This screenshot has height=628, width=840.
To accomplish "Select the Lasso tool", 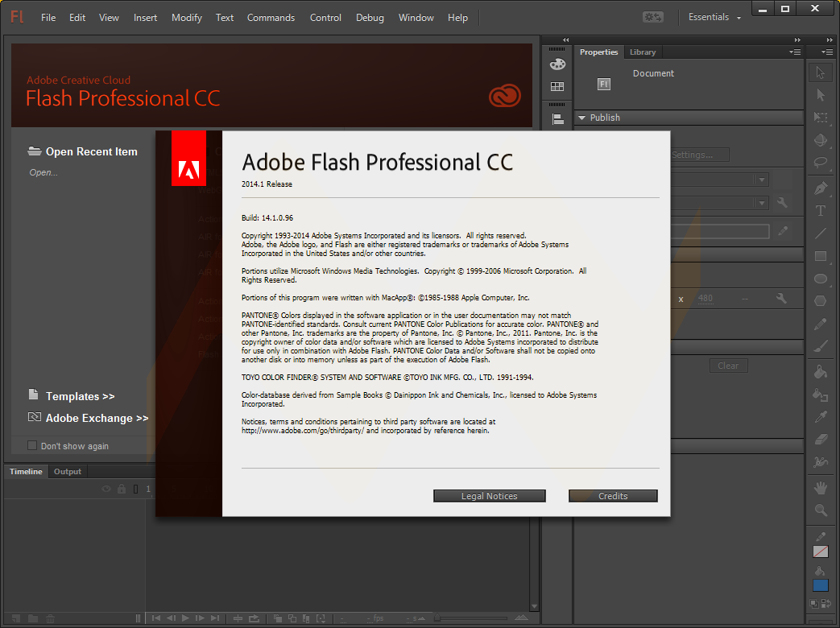I will pyautogui.click(x=820, y=163).
